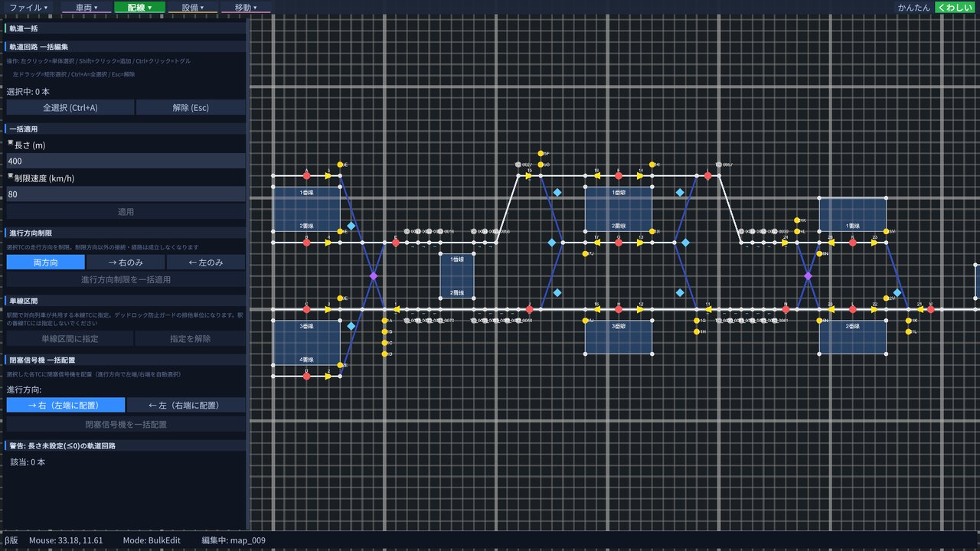Tick the 長さ (m) checkbox
980x551 pixels.
pyautogui.click(x=10, y=143)
